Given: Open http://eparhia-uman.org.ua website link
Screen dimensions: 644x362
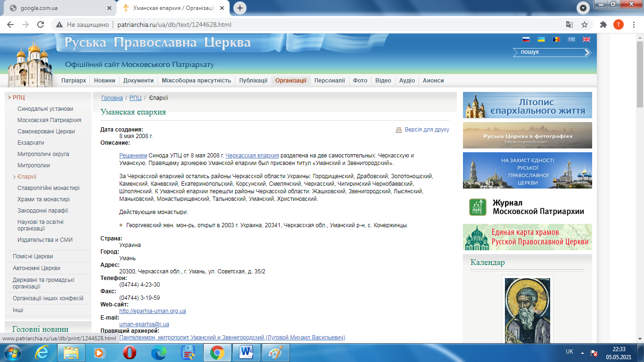Looking at the screenshot, I should pyautogui.click(x=153, y=311).
